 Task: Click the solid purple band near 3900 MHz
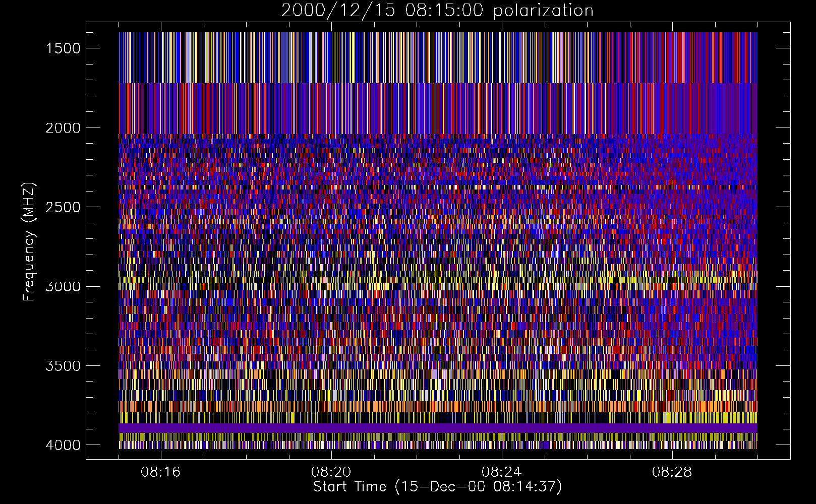(x=438, y=428)
